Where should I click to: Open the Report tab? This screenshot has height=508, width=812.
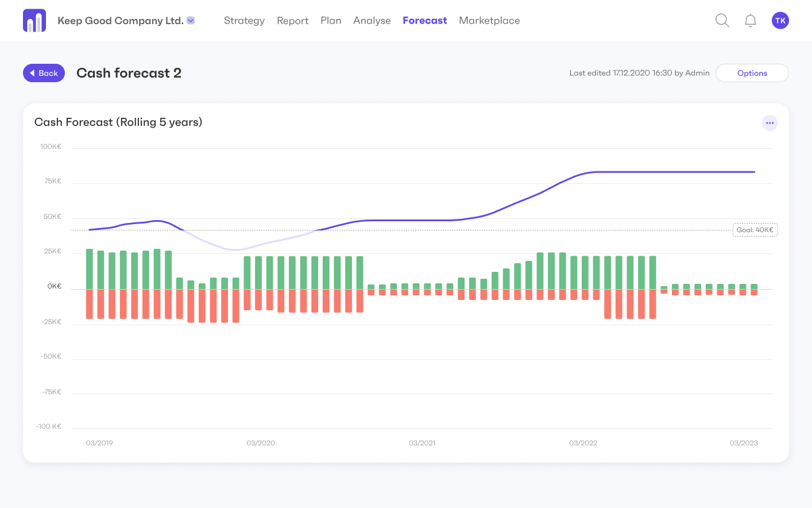click(292, 21)
